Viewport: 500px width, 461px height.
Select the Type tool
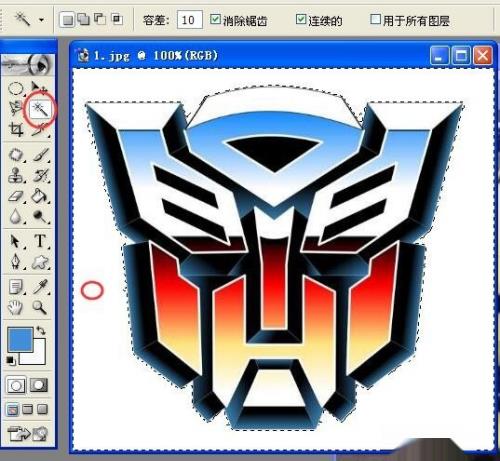pyautogui.click(x=41, y=241)
